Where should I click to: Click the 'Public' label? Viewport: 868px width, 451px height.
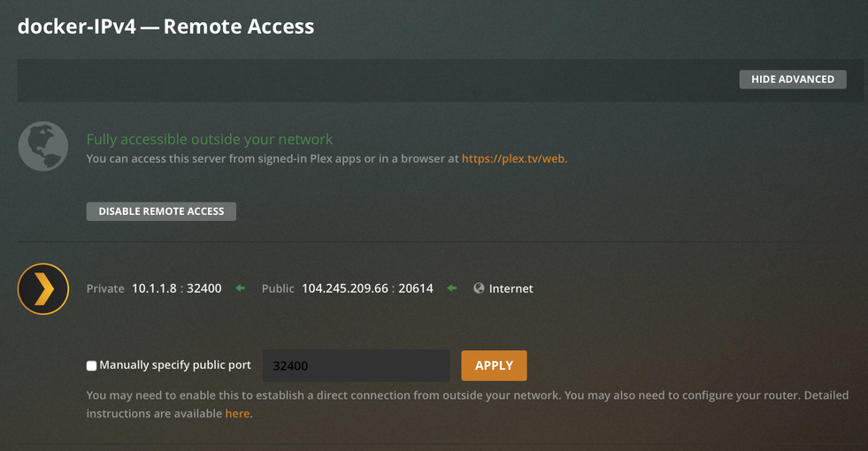(x=278, y=288)
